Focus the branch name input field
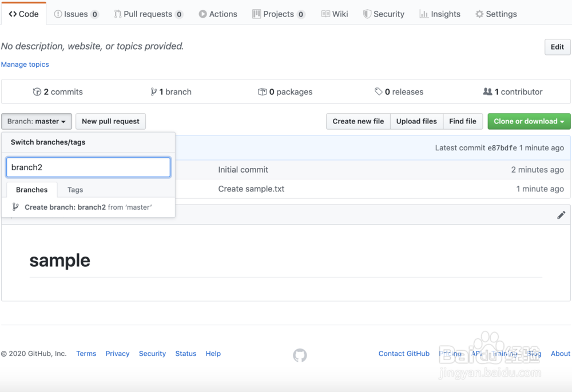572x392 pixels. point(88,167)
